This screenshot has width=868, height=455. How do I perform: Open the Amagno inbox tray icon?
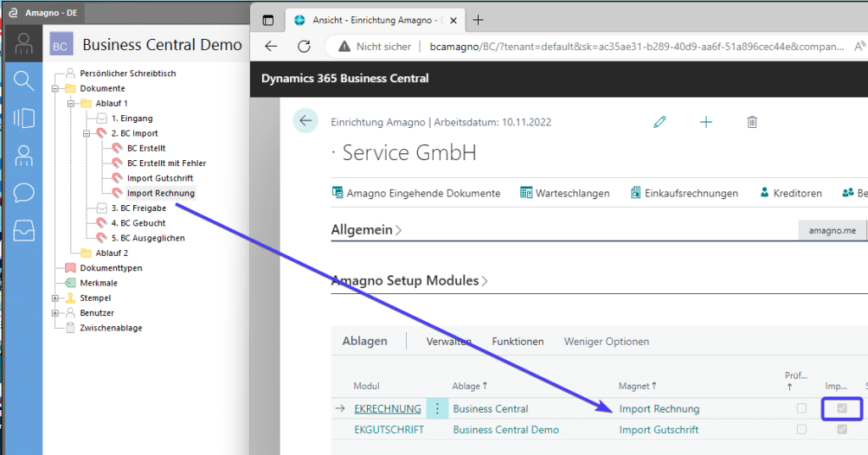[x=23, y=230]
